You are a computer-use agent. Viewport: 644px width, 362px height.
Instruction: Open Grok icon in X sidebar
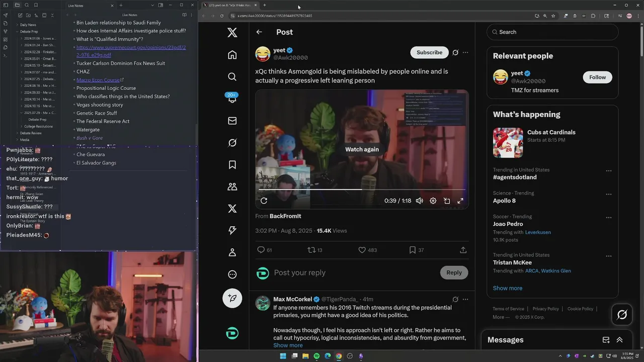(232, 143)
